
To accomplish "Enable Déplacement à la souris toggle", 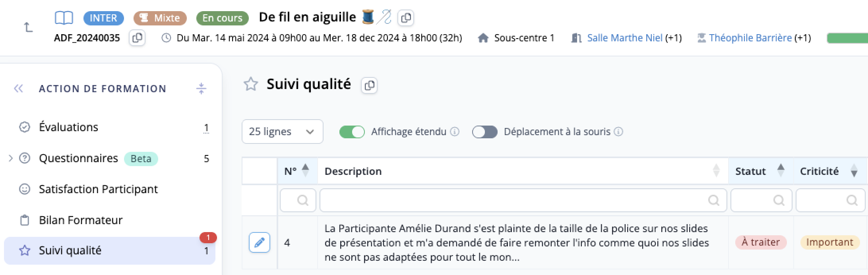I will (484, 132).
